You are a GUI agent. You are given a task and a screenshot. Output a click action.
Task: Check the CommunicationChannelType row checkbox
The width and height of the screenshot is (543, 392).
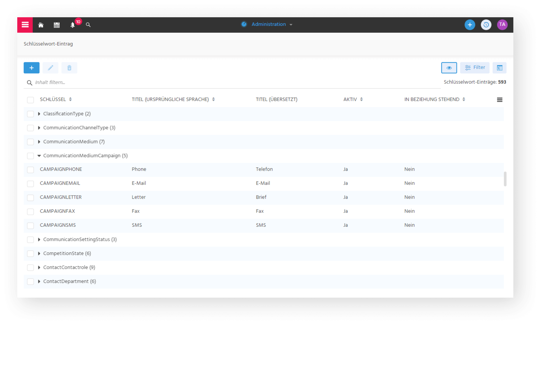point(30,128)
